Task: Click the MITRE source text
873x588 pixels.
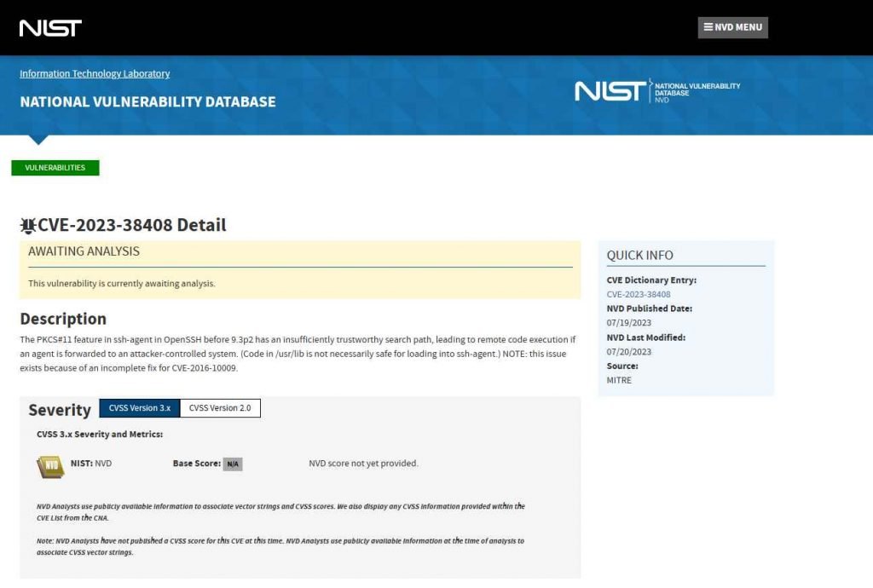Action: coord(619,380)
